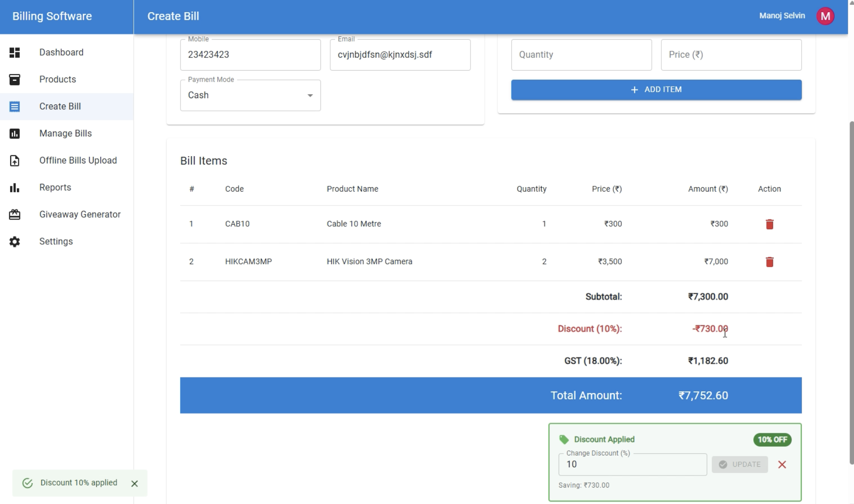The width and height of the screenshot is (854, 504).
Task: Remove HIK Vision 3MP Camera using trash icon
Action: point(770,262)
